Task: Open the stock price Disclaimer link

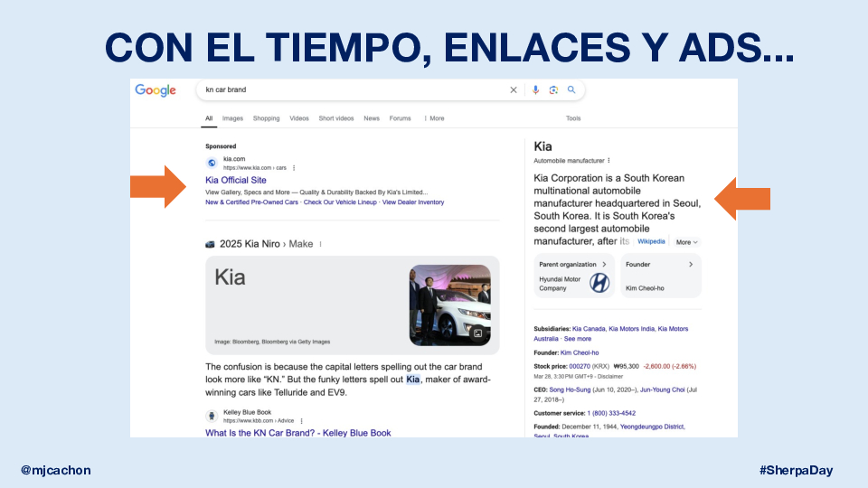Action: (610, 376)
